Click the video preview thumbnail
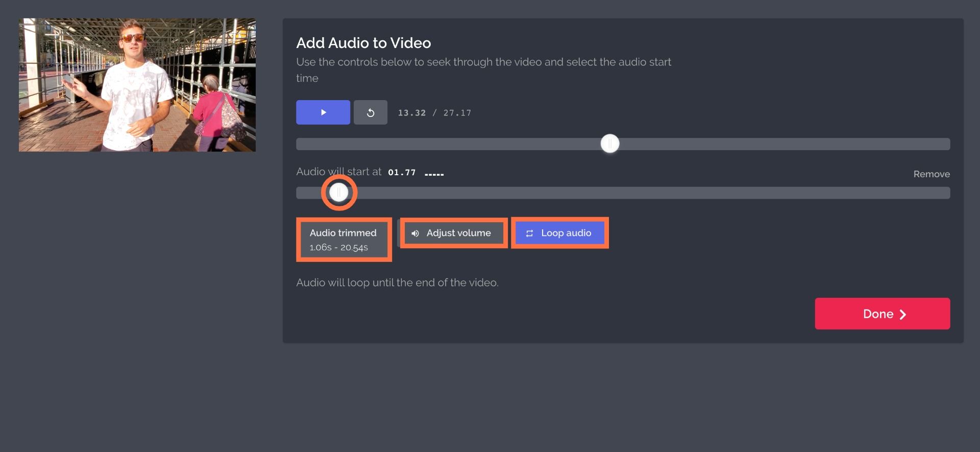980x452 pixels. (x=137, y=85)
